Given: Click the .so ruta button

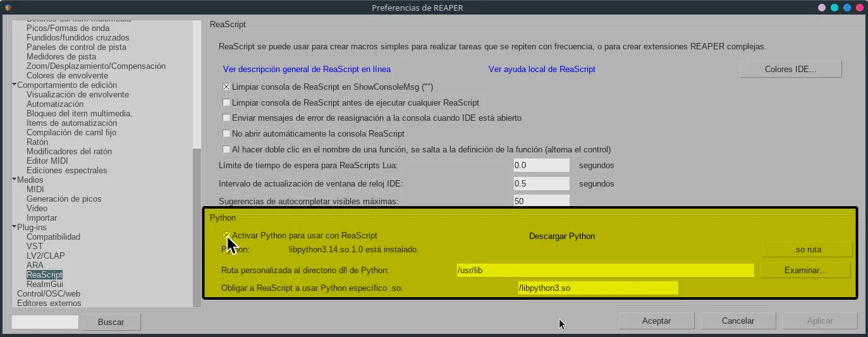Looking at the screenshot, I should [807, 250].
